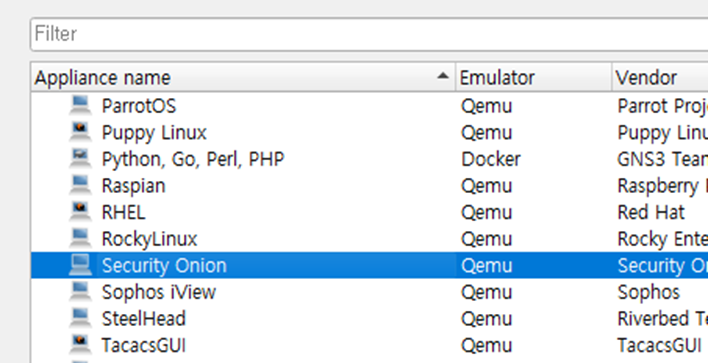Click the GNS3 Team vendor cell
This screenshot has width=708, height=363.
click(x=662, y=159)
